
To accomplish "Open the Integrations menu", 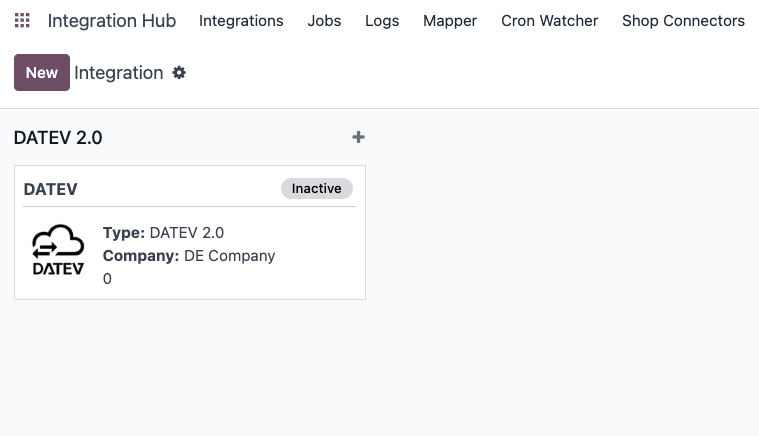I will (x=241, y=21).
